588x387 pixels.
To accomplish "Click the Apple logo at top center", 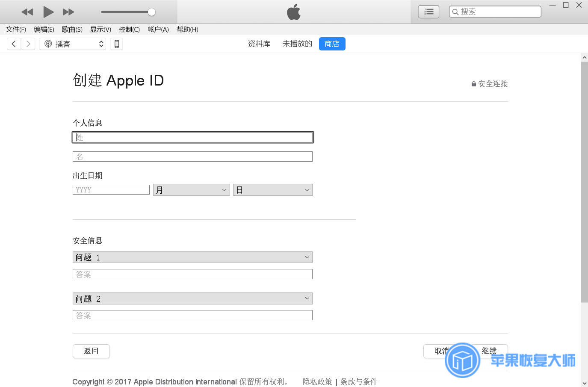I will click(294, 12).
